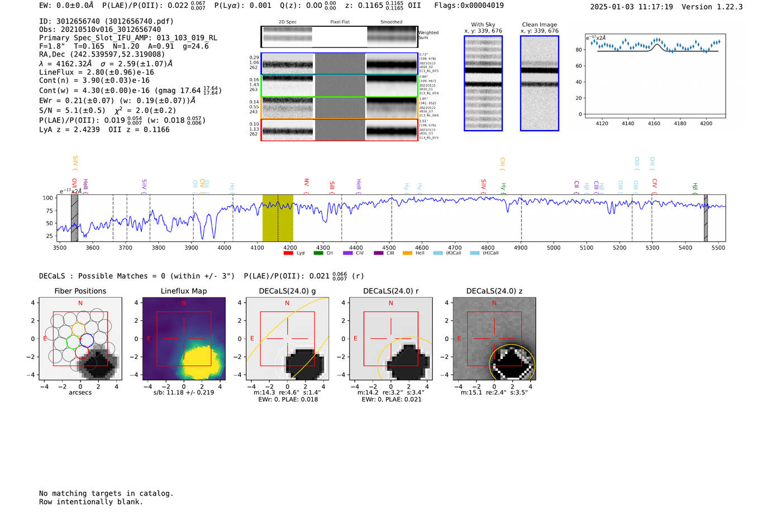Click the EWr: 0, PLAE: 0.021 caption
The width and height of the screenshot is (782, 532).
(x=391, y=399)
